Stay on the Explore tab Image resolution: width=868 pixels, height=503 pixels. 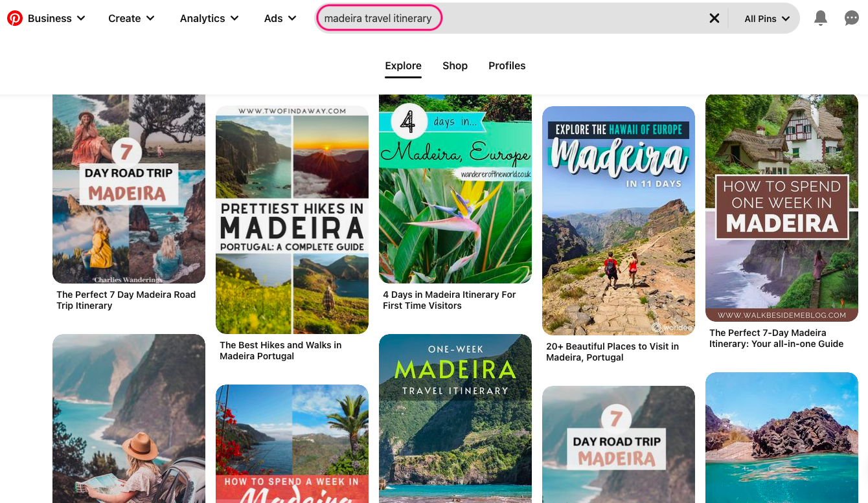(403, 65)
